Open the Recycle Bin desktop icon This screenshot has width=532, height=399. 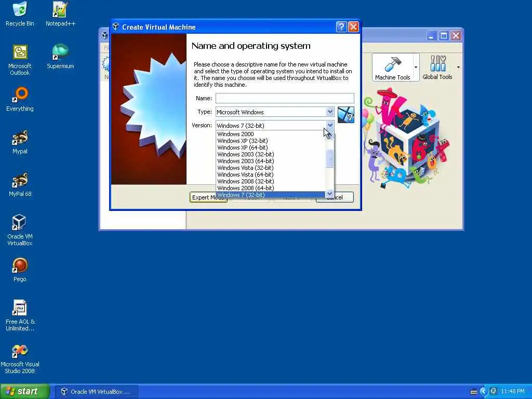coord(20,14)
